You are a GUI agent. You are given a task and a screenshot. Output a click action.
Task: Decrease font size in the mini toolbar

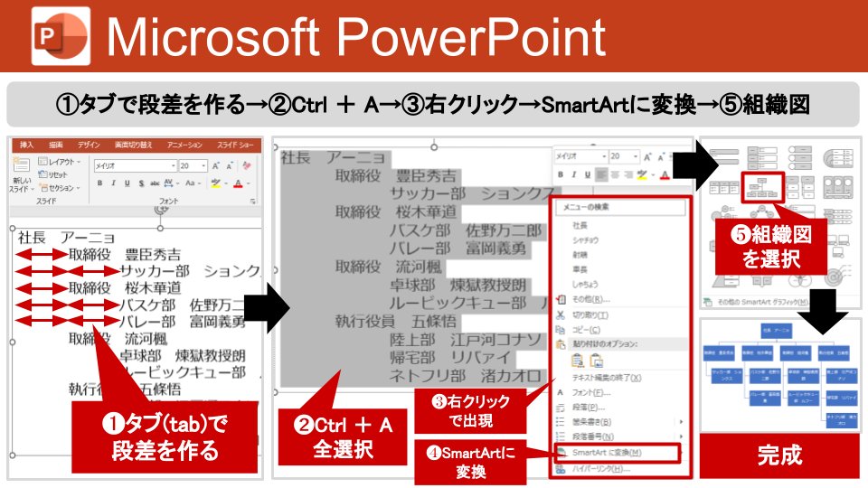(661, 157)
